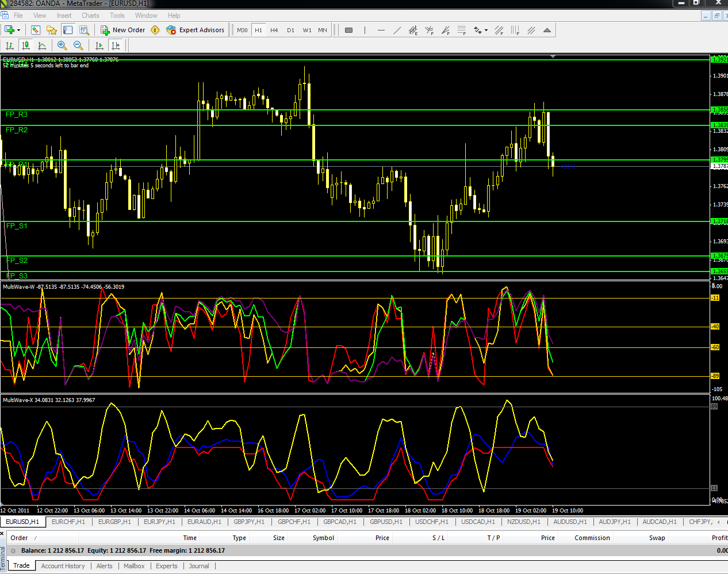Select the Fibonacci retracement tool

tap(461, 30)
